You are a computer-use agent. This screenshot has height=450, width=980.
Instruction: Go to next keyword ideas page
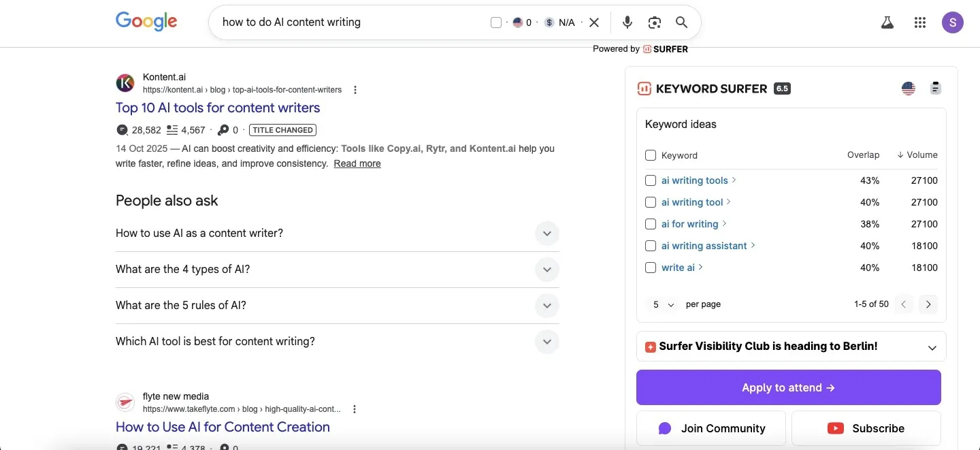(928, 304)
